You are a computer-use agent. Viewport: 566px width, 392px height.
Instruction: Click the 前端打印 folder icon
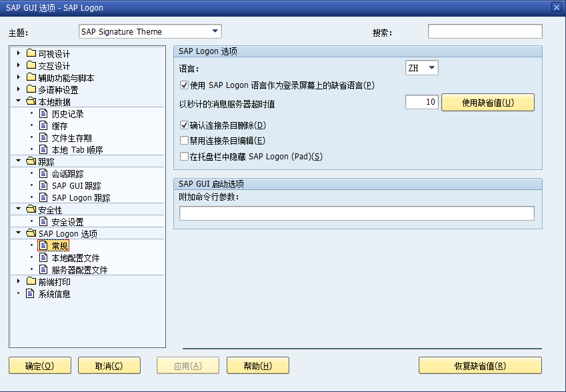[x=31, y=281]
